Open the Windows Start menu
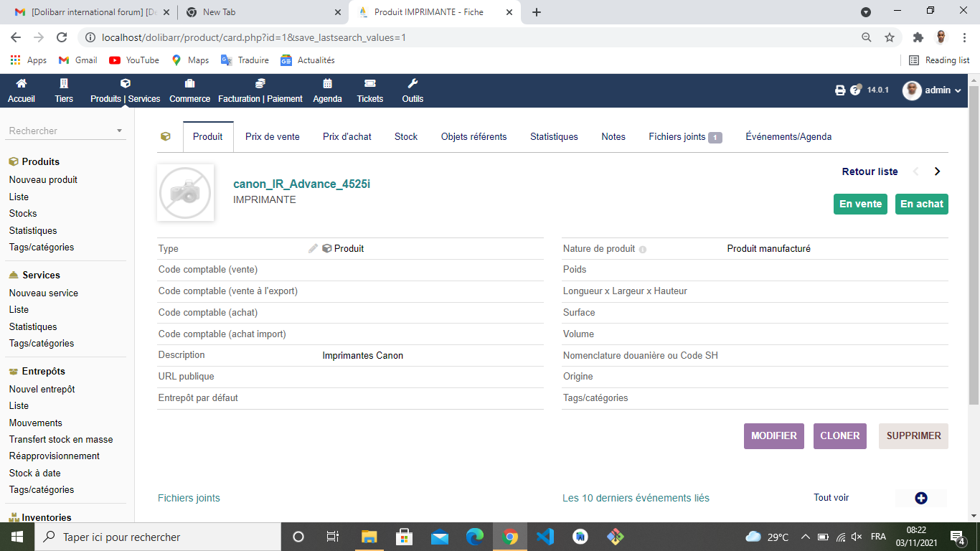The height and width of the screenshot is (551, 980). (17, 537)
